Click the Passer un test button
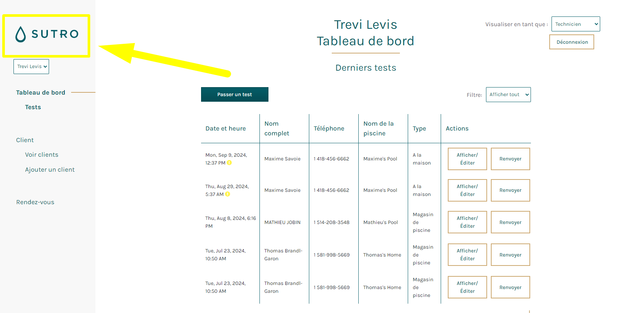644x313 pixels. click(235, 95)
